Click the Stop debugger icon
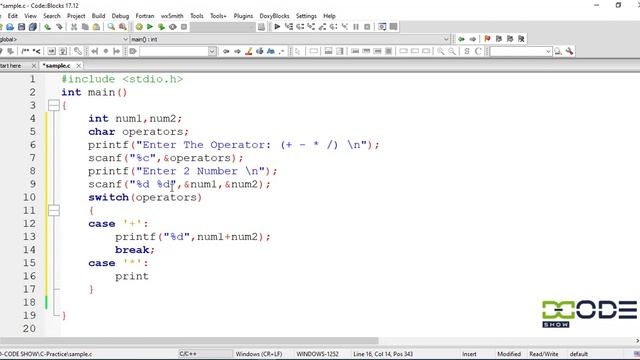Viewport: 640px width, 360px height. (367, 27)
